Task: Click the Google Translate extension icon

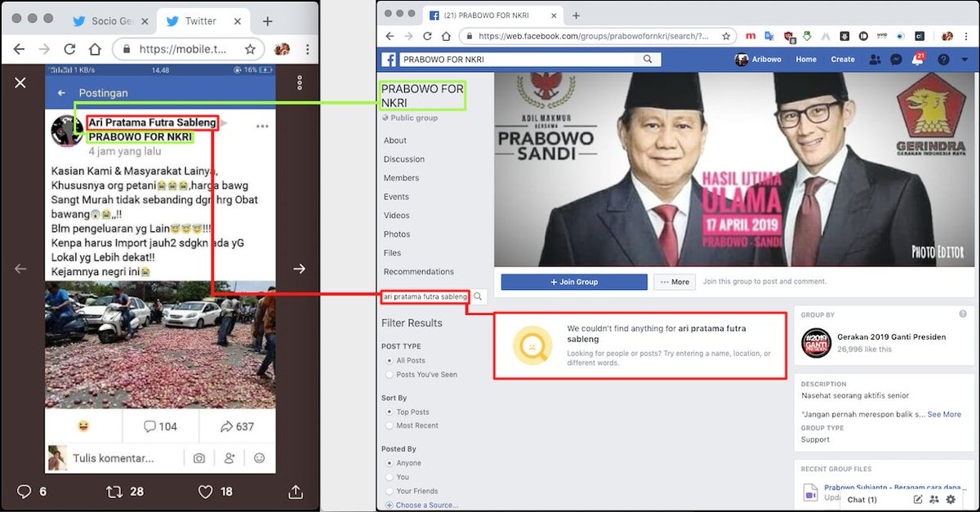Action: coord(769,36)
